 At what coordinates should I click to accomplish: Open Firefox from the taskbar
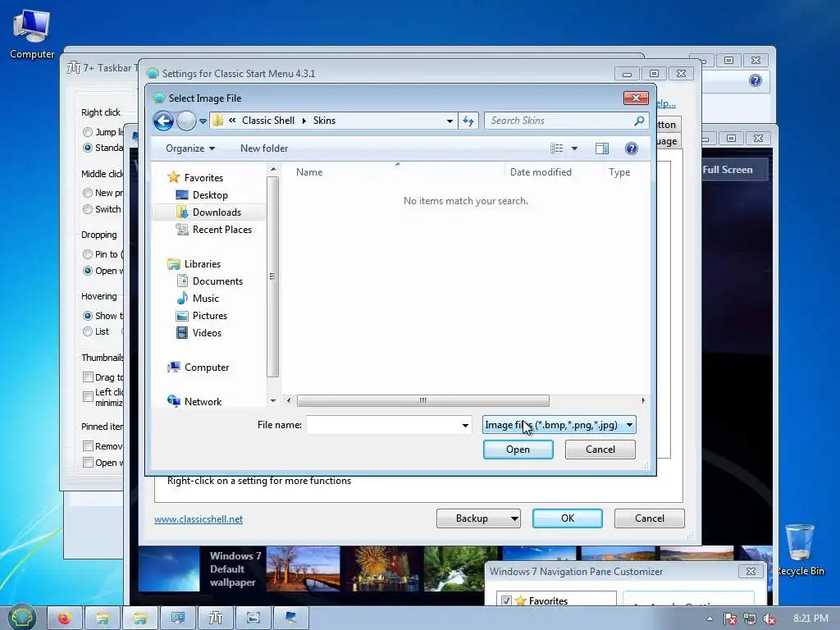[64, 619]
